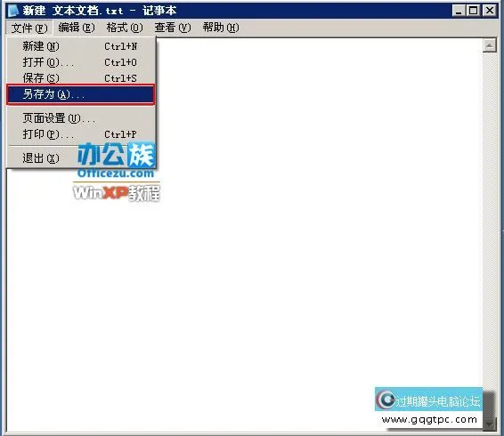This screenshot has height=436, width=504.
Task: Minimize the Notepad window
Action: (459, 11)
